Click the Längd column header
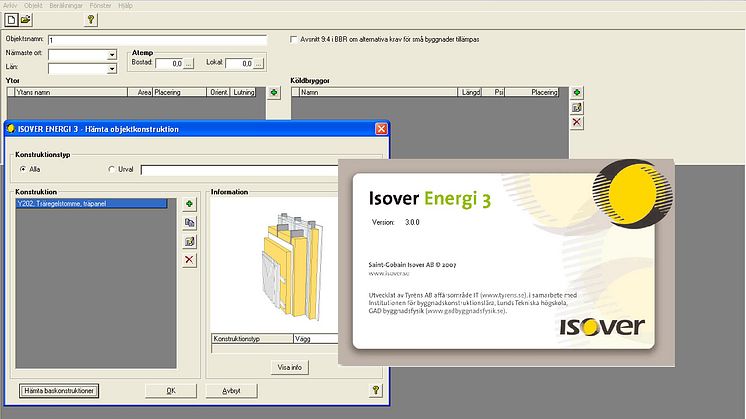Image resolution: width=746 pixels, height=419 pixels. (470, 92)
